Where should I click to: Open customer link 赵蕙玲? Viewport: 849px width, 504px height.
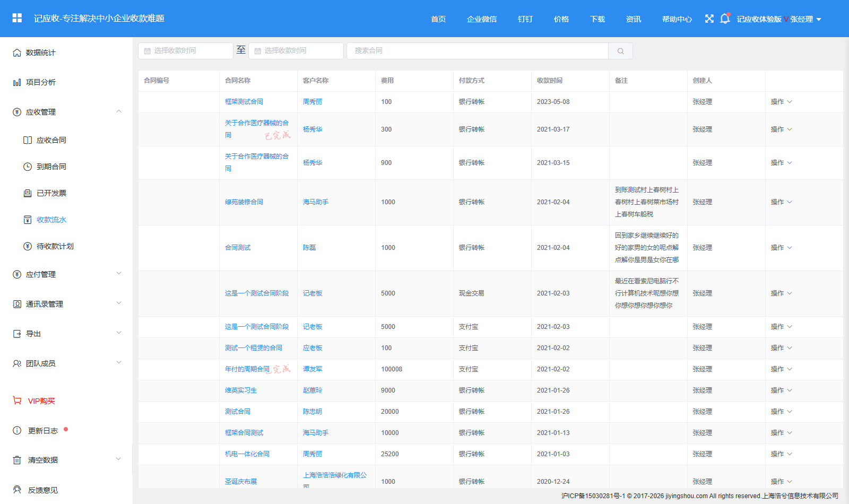point(313,390)
